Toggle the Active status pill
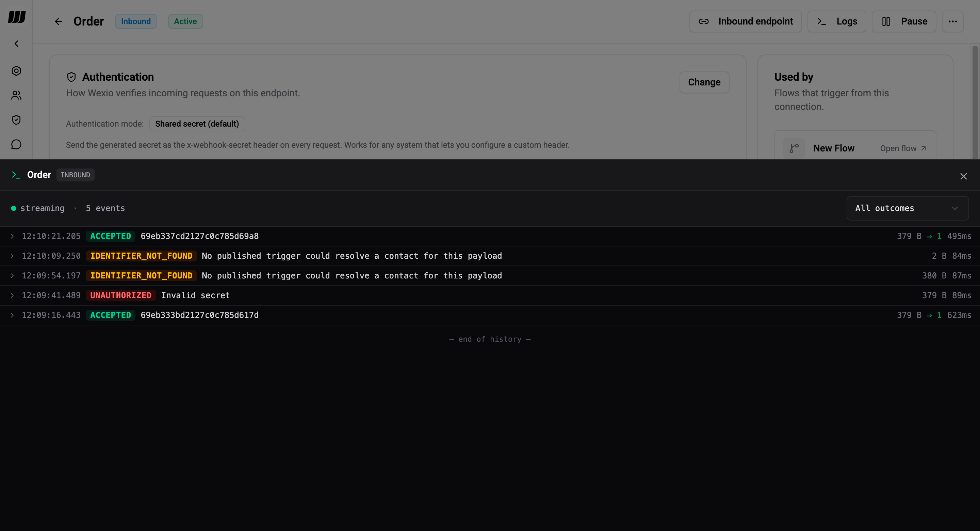 tap(185, 21)
